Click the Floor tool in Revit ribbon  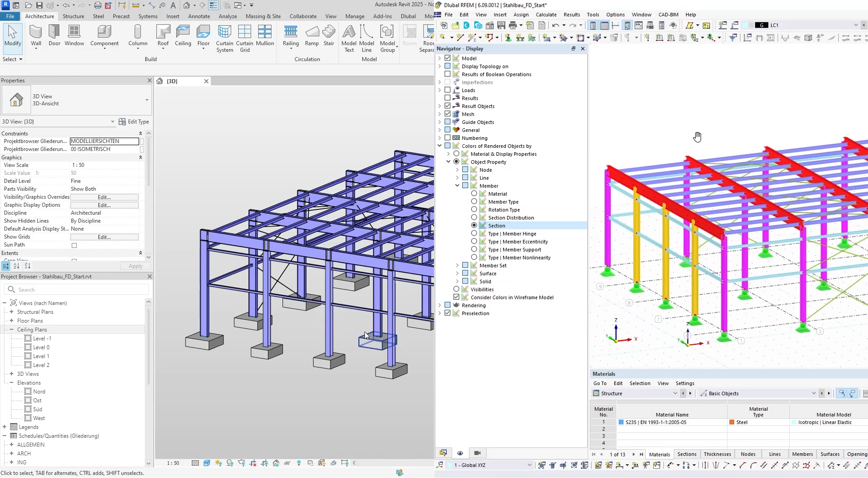pyautogui.click(x=203, y=35)
